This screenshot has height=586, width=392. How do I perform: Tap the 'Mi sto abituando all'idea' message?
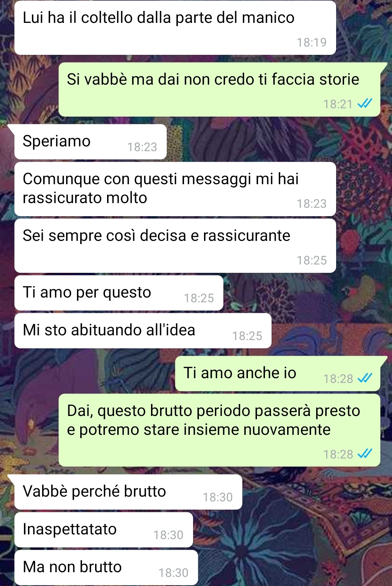pos(143,331)
